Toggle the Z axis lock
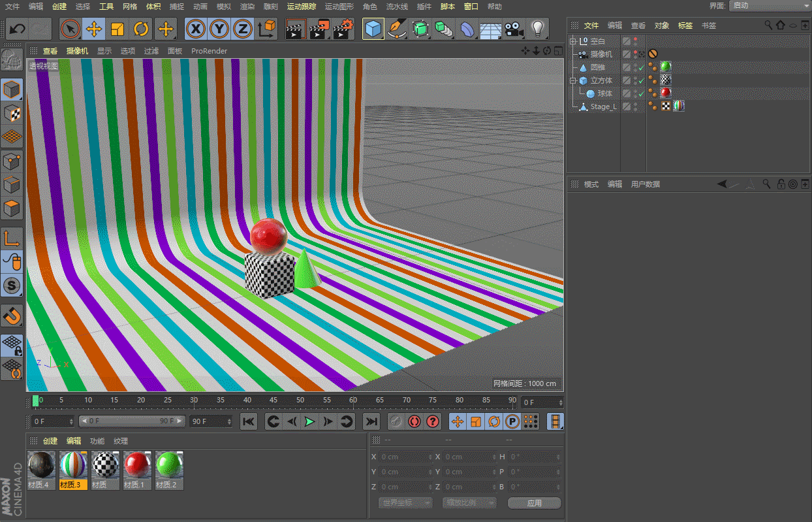Screen dimensions: 812x522 pos(242,29)
